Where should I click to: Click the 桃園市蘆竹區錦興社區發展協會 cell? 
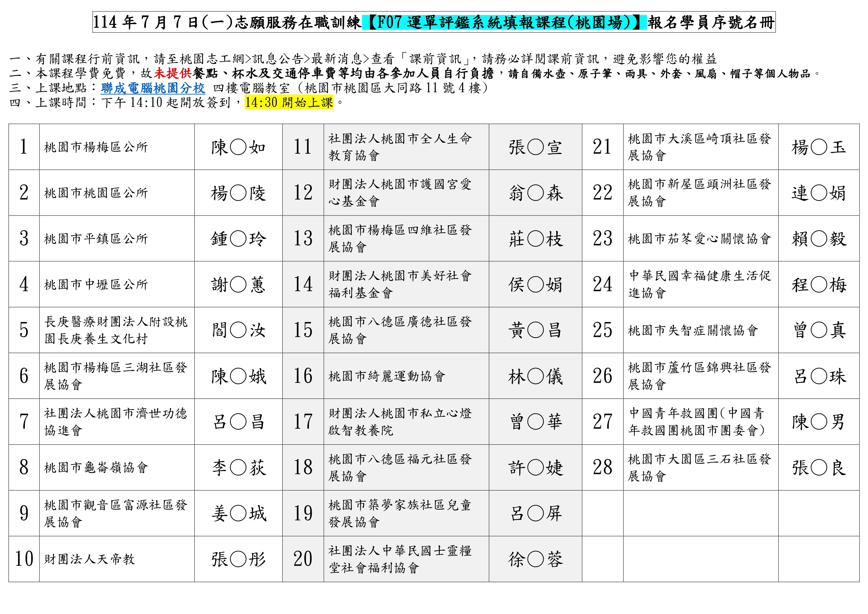(x=701, y=375)
